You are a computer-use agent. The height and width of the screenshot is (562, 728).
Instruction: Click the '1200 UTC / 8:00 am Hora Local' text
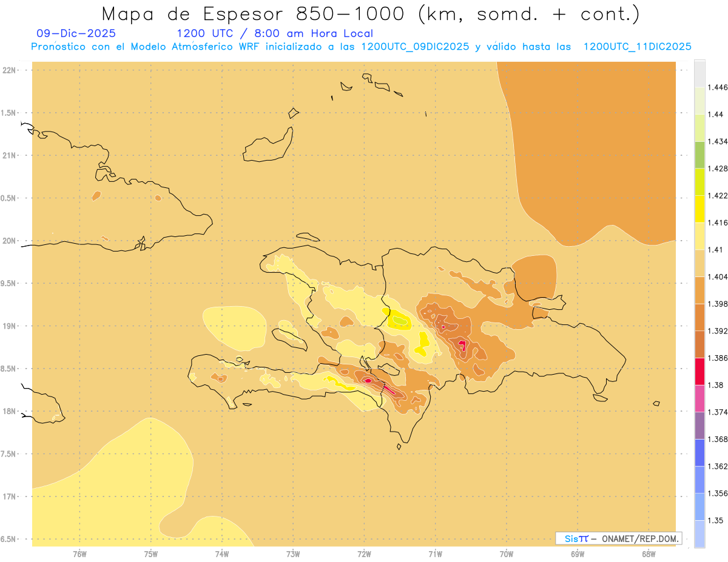[x=275, y=34]
